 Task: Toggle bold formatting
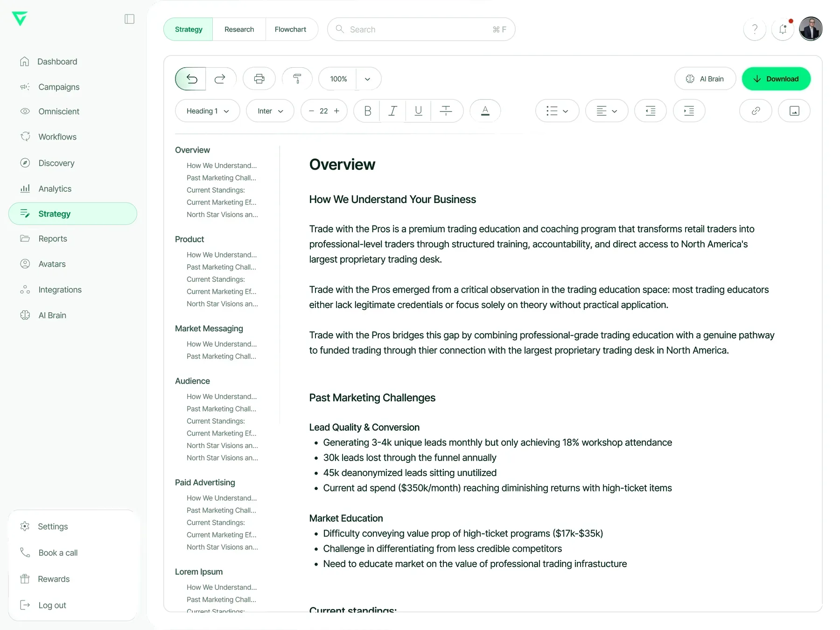(367, 111)
